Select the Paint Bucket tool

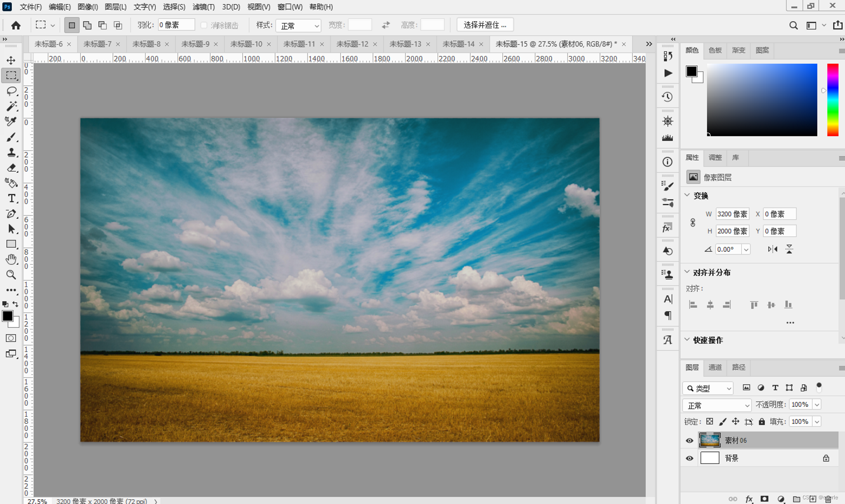(11, 183)
